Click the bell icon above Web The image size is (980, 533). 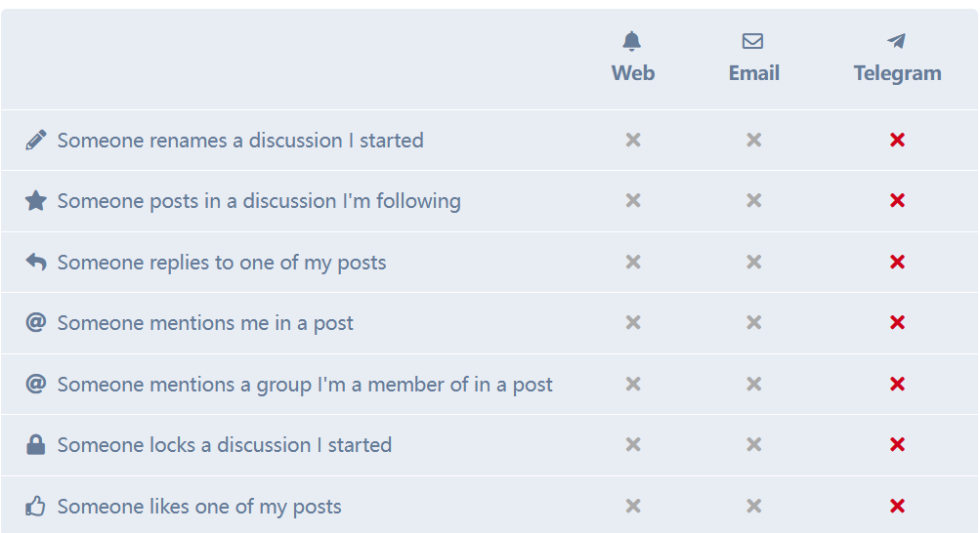tap(632, 41)
